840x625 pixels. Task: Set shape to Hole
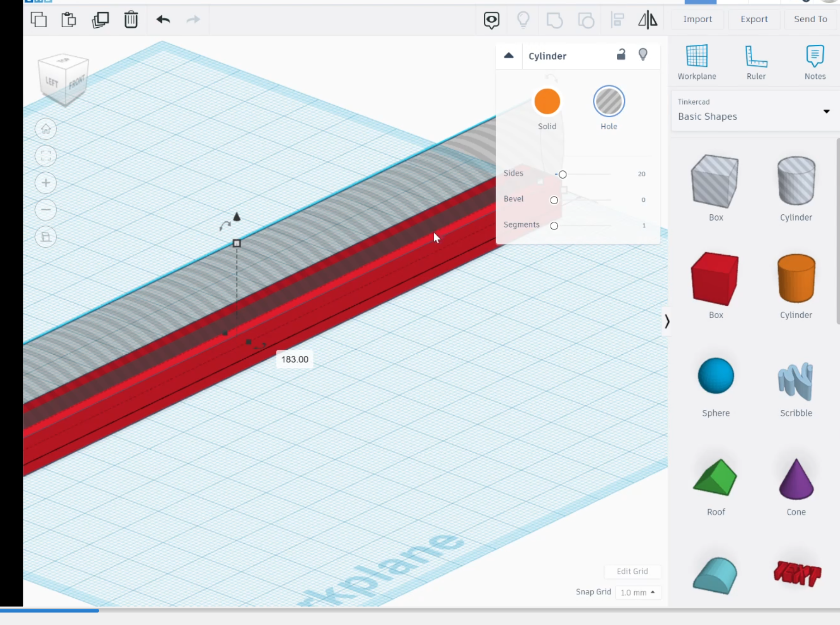pos(609,102)
